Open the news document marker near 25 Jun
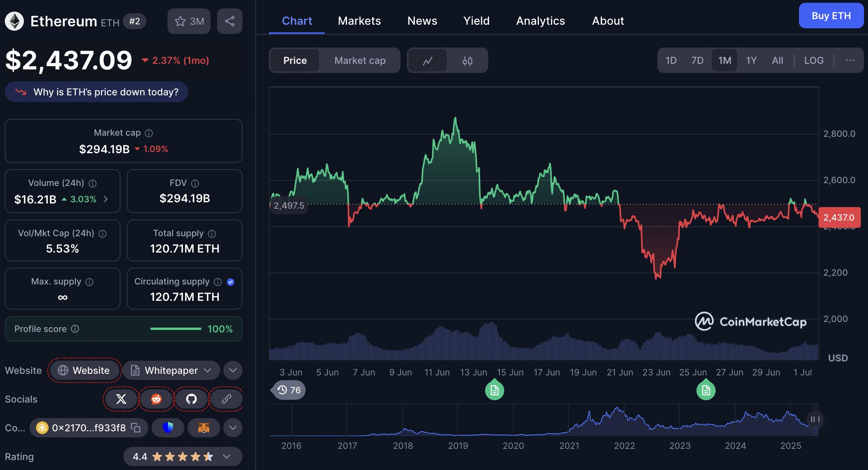Image resolution: width=868 pixels, height=470 pixels. [x=706, y=390]
